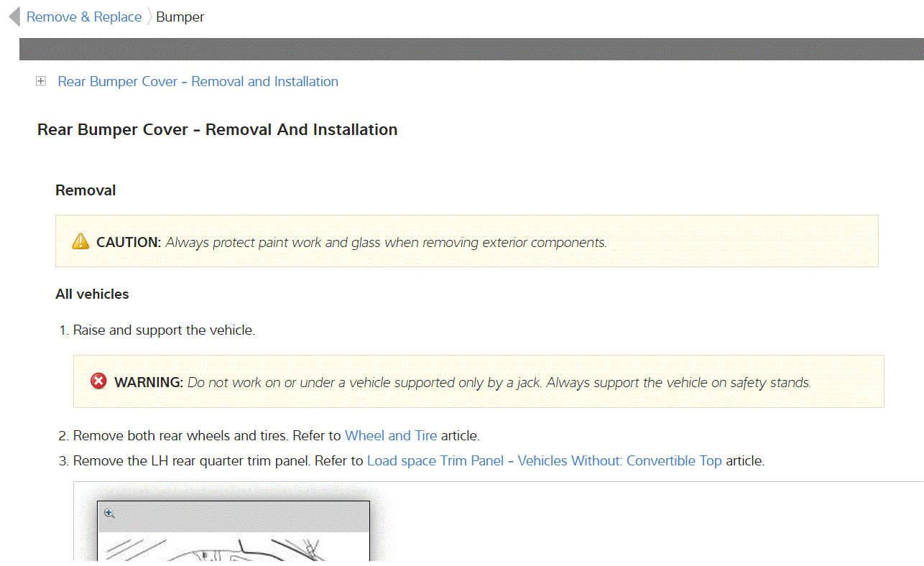924x566 pixels.
Task: Click the back arrow icon
Action: (x=14, y=17)
